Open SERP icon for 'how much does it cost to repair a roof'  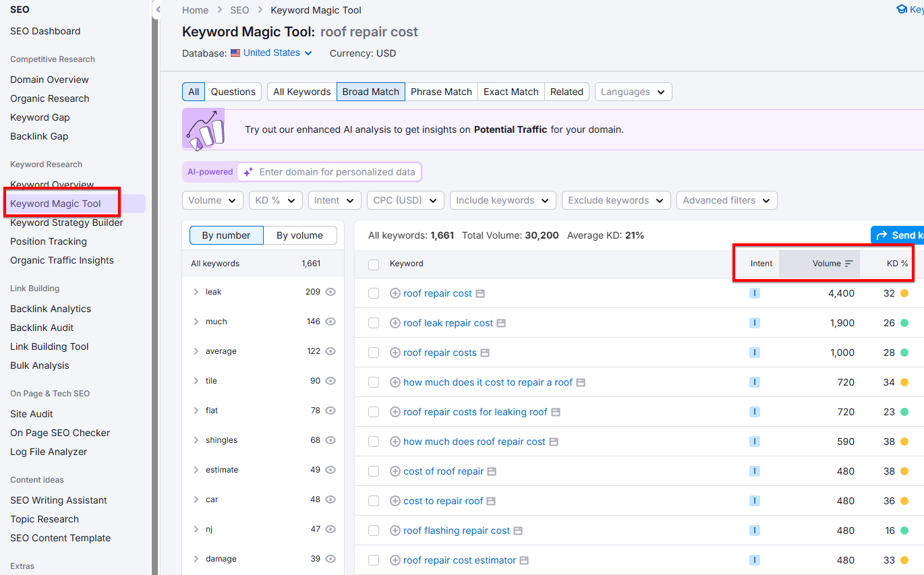581,383
